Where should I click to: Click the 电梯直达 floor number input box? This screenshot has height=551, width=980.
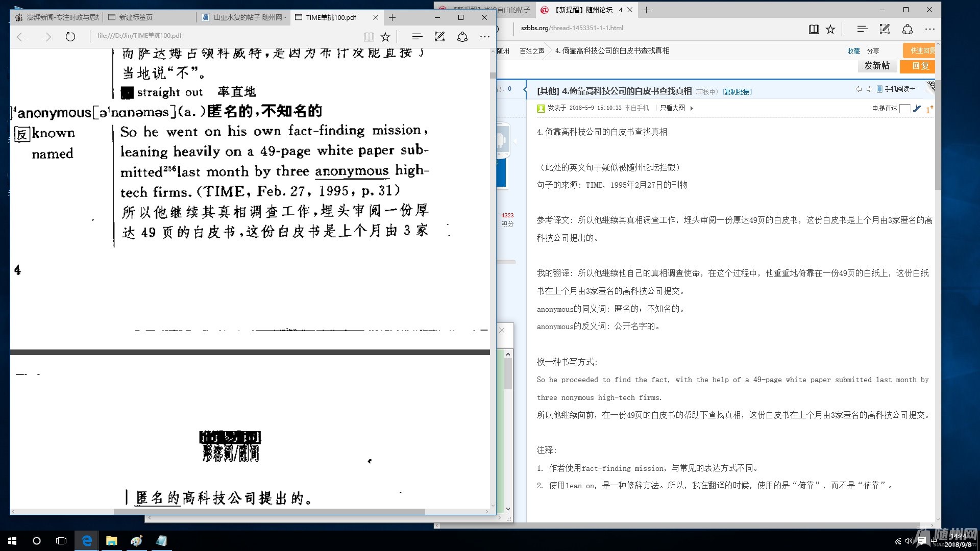coord(904,108)
